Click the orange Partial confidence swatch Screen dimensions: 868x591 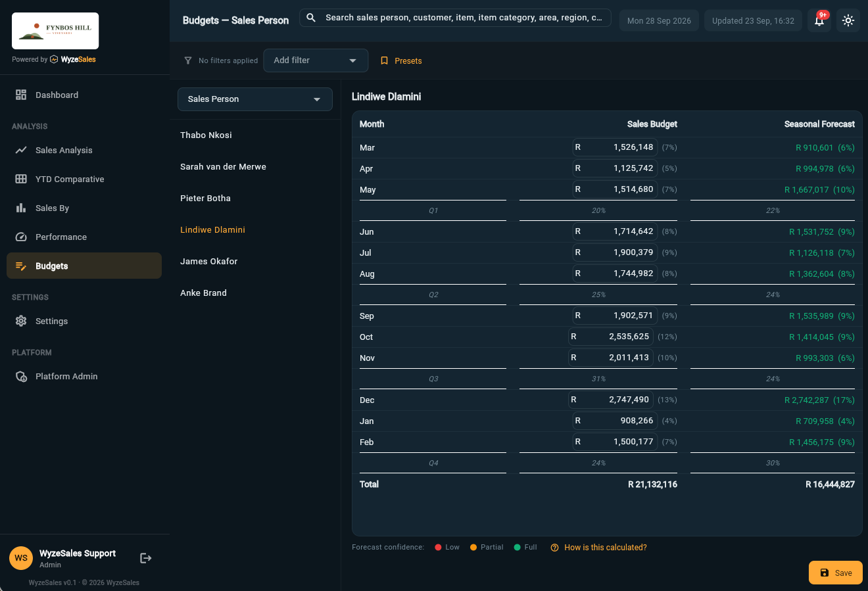(x=473, y=548)
